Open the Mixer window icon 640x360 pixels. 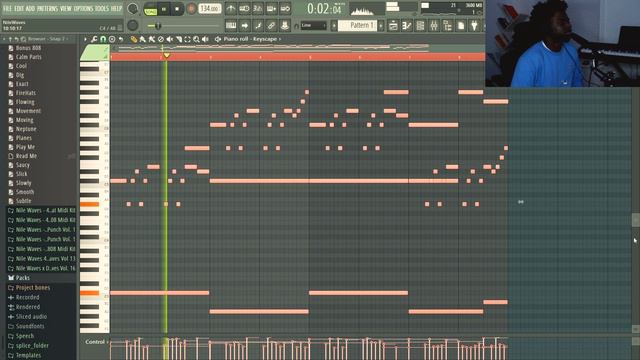pyautogui.click(x=433, y=26)
